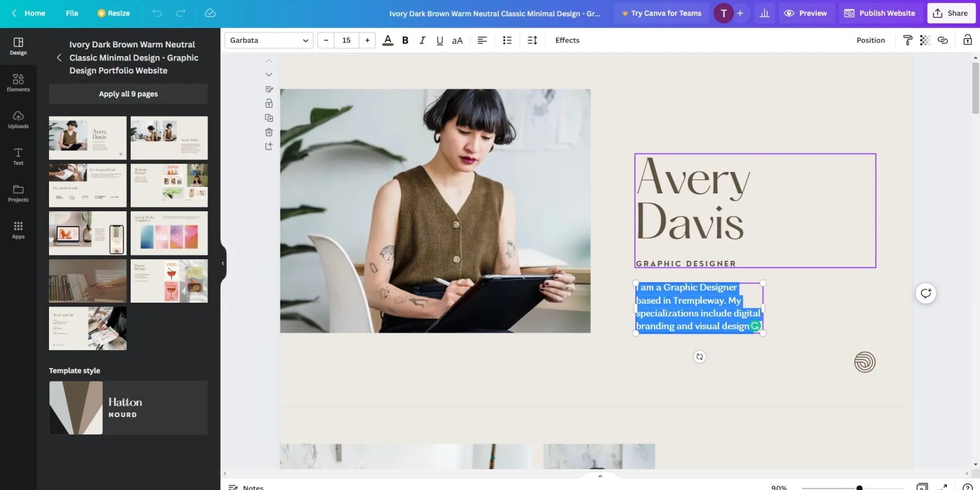Viewport: 980px width, 490px height.
Task: Switch to the Projects panel
Action: [18, 193]
